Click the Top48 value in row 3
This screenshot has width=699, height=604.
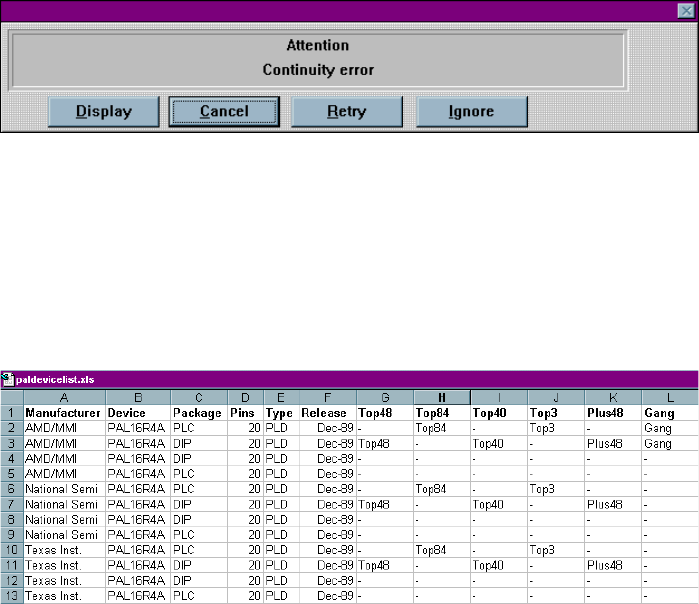click(385, 444)
